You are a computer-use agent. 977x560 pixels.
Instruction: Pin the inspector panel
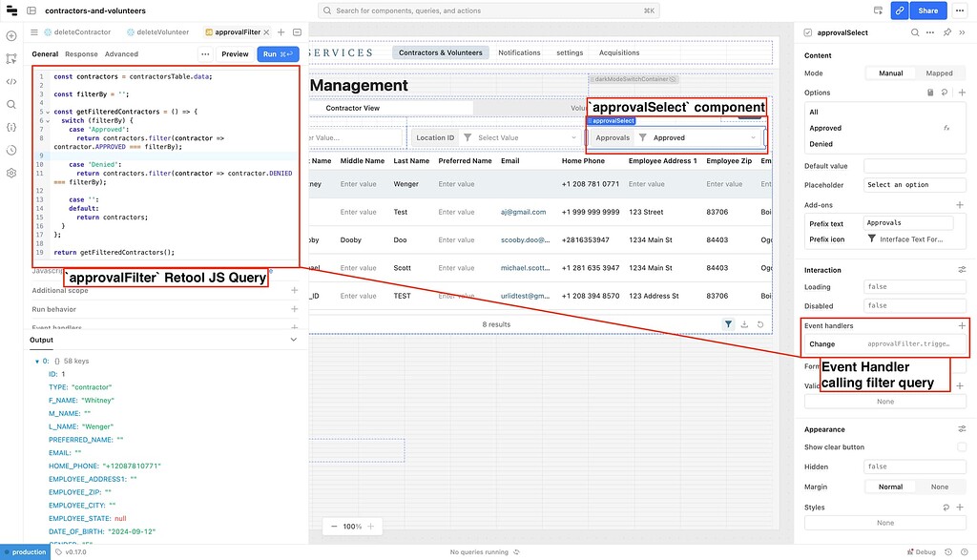pyautogui.click(x=947, y=32)
